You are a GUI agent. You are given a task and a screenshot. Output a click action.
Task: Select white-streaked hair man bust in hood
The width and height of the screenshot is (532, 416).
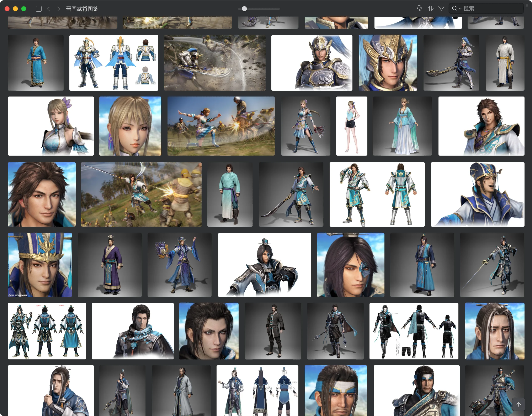click(x=51, y=391)
